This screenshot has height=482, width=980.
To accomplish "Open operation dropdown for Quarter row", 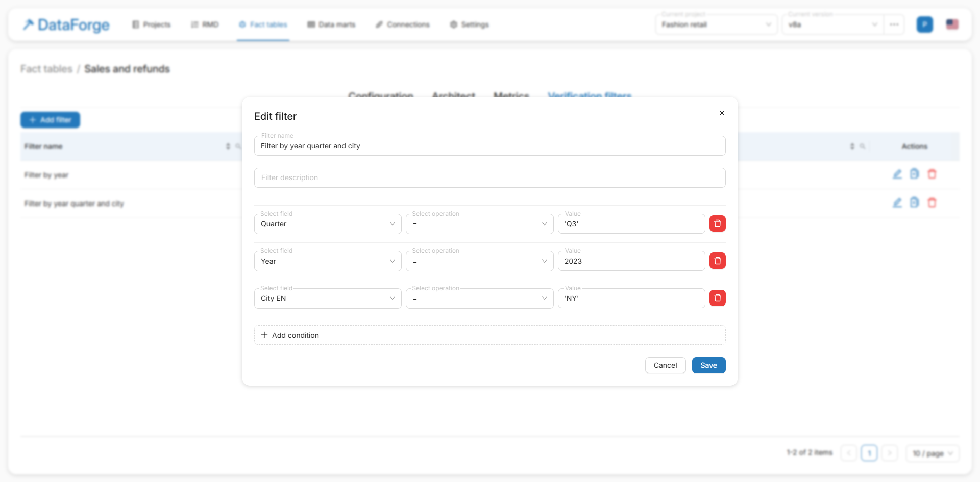I will click(479, 224).
